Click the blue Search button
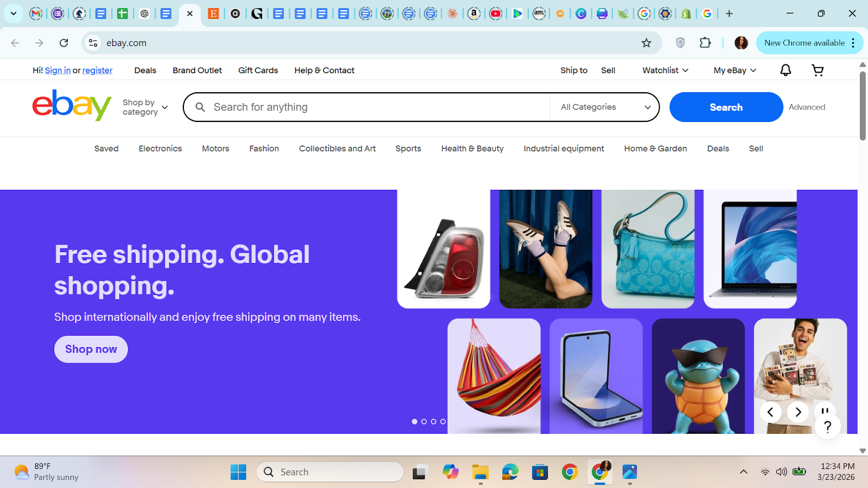Screen dimensions: 868x488 [726, 107]
